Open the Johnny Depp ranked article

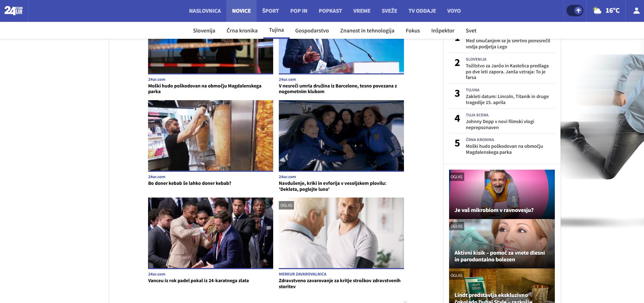click(499, 125)
